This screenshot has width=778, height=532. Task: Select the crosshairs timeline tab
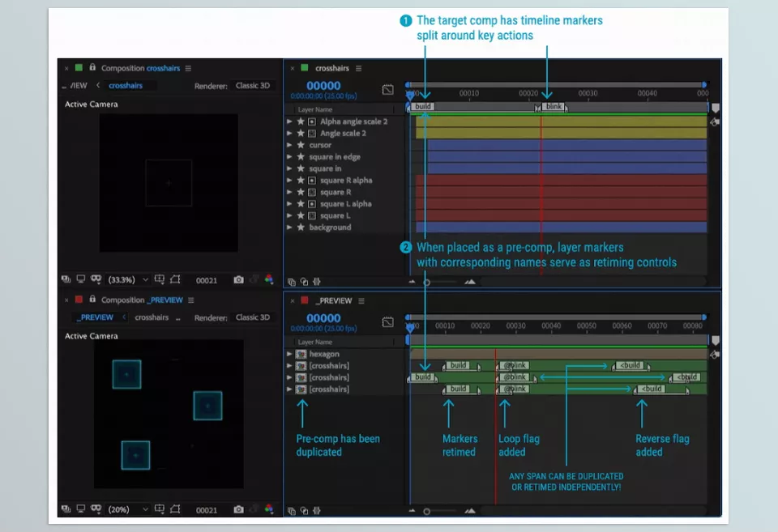332,68
